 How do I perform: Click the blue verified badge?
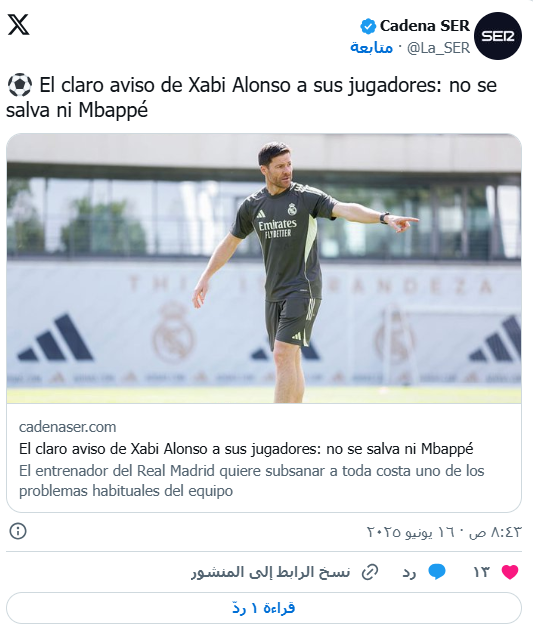[x=368, y=26]
